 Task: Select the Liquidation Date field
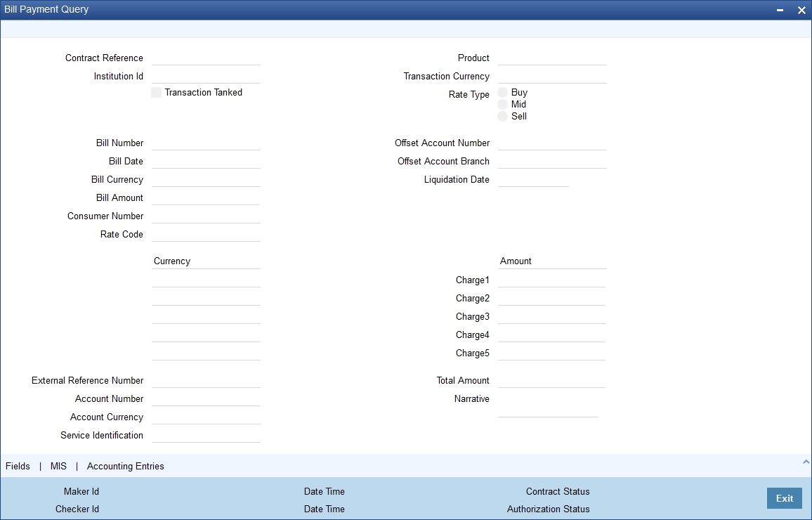coord(532,178)
